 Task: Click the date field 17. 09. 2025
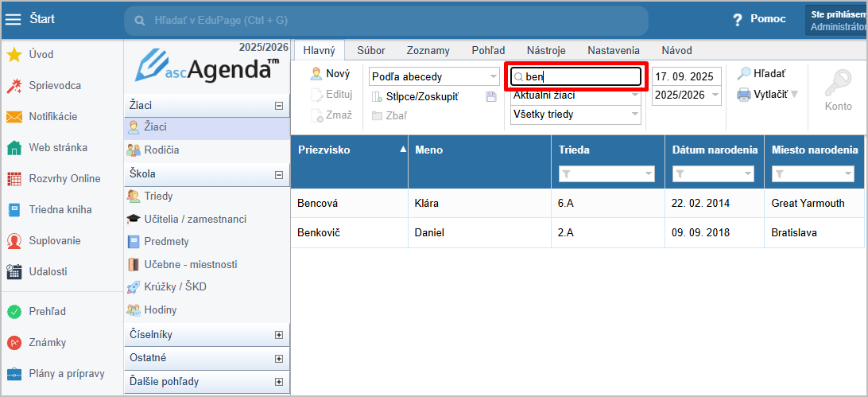point(687,77)
